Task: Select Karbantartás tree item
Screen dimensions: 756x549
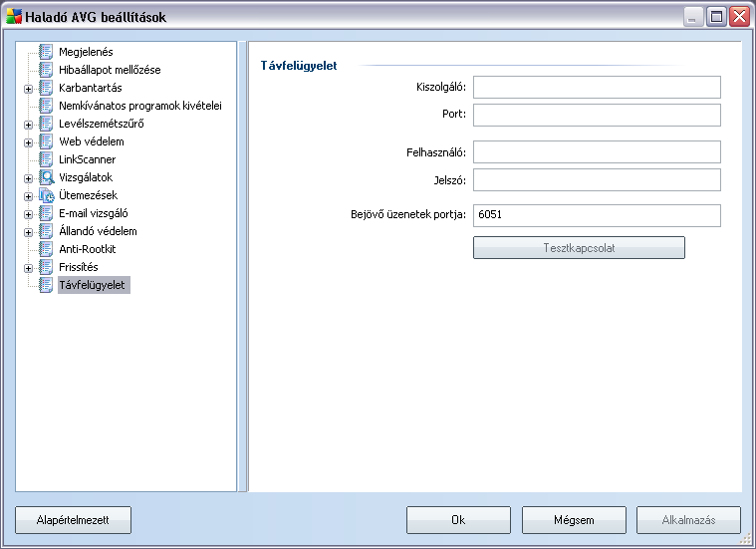Action: coord(91,88)
